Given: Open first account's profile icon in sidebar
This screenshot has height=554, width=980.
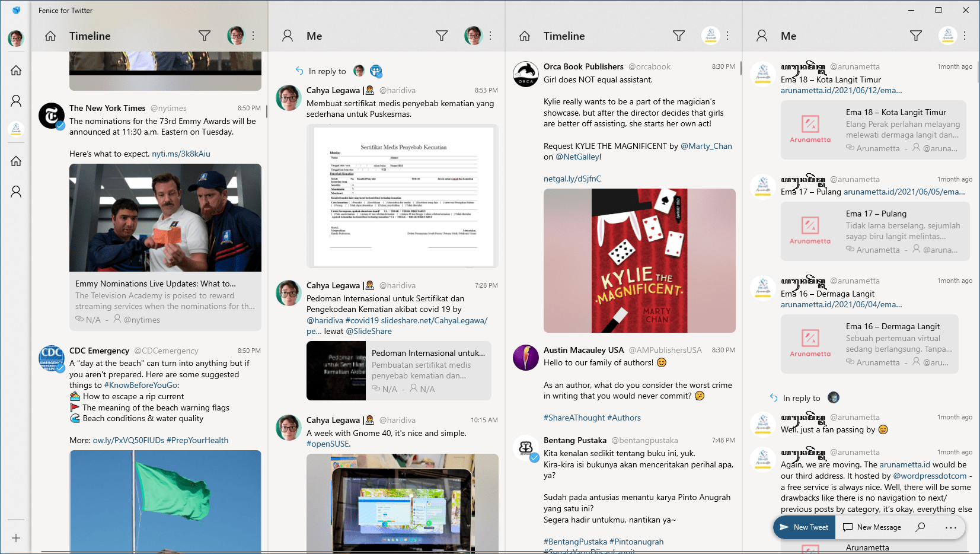Looking at the screenshot, I should (16, 101).
